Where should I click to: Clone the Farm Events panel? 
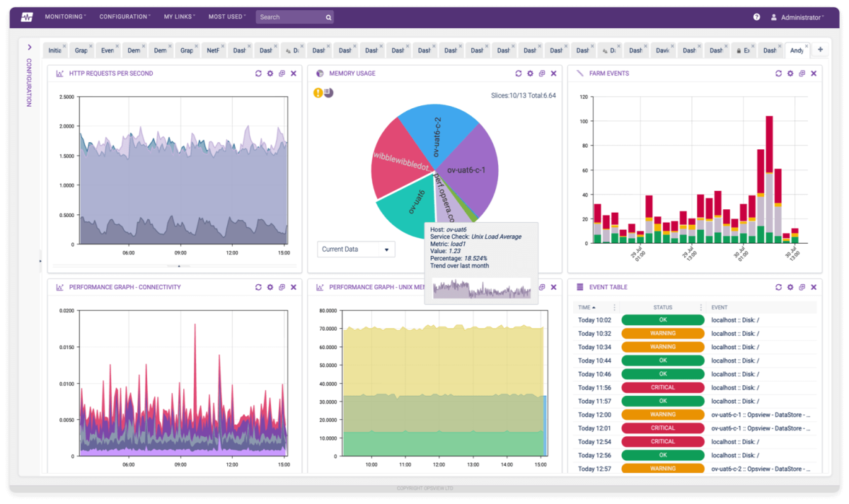[x=802, y=73]
